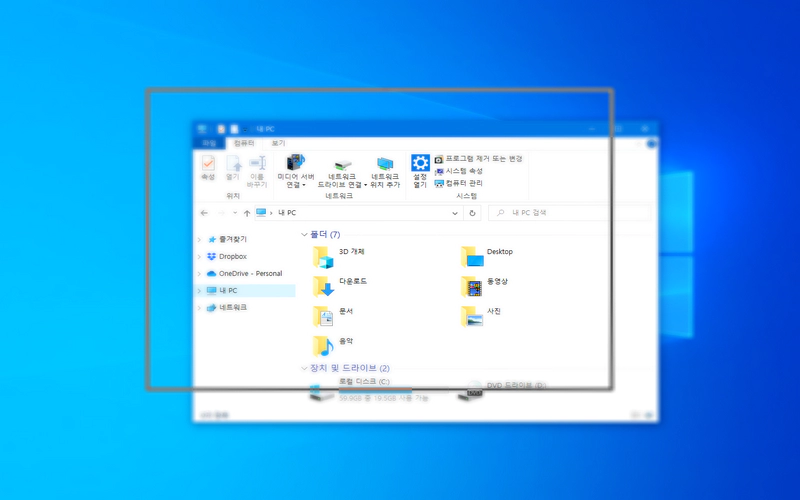Collapse the 폴더 (7) group
Screen dimensions: 800x500
[304, 235]
